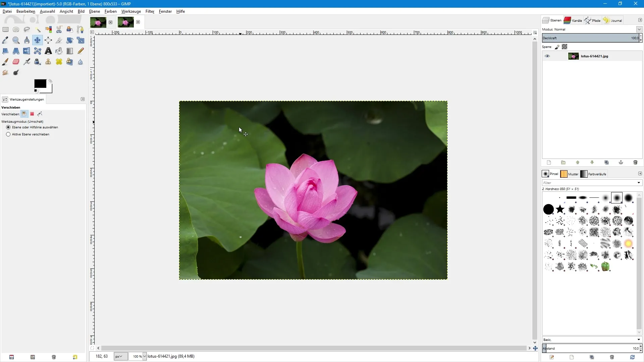Viewport: 644px width, 362px height.
Task: Open the Ebenen dock tab menu arrow
Action: (x=640, y=20)
